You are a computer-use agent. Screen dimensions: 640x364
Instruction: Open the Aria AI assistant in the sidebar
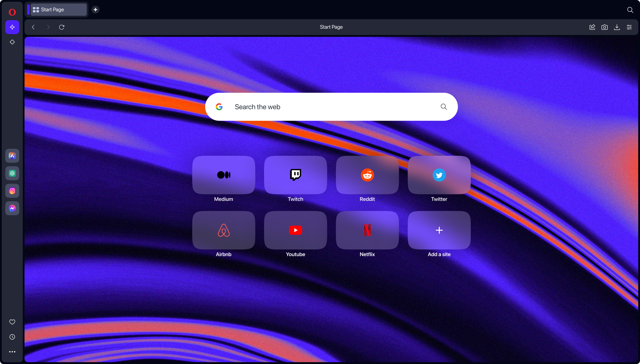click(12, 27)
